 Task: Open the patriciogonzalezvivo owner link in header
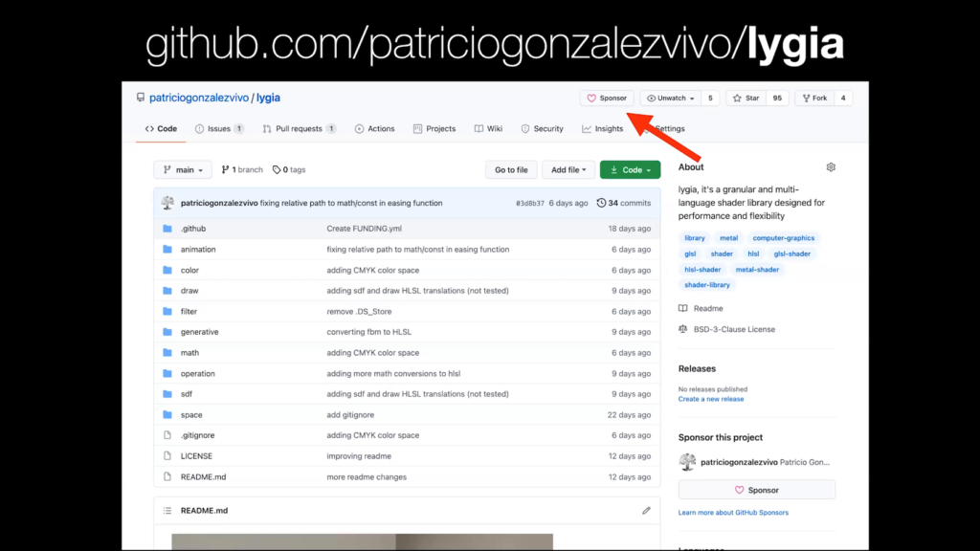(199, 98)
